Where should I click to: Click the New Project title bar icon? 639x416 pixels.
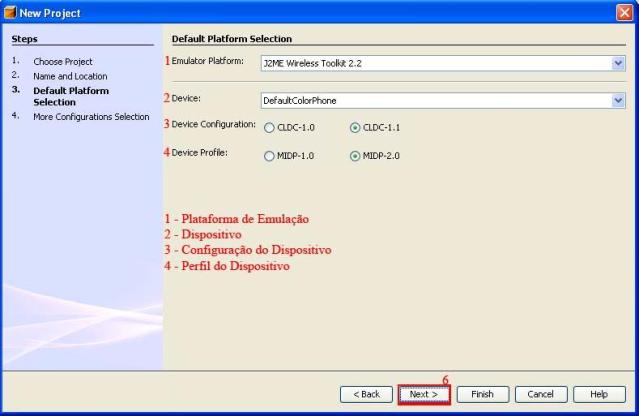coord(10,13)
